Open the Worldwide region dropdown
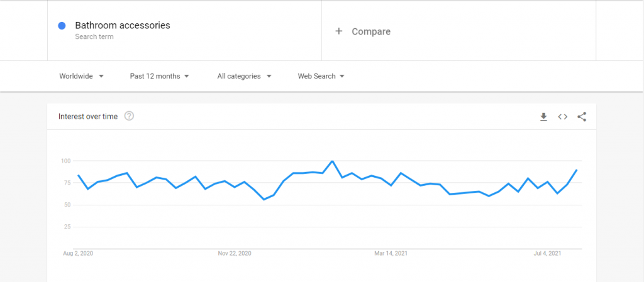644x282 pixels. [x=81, y=76]
